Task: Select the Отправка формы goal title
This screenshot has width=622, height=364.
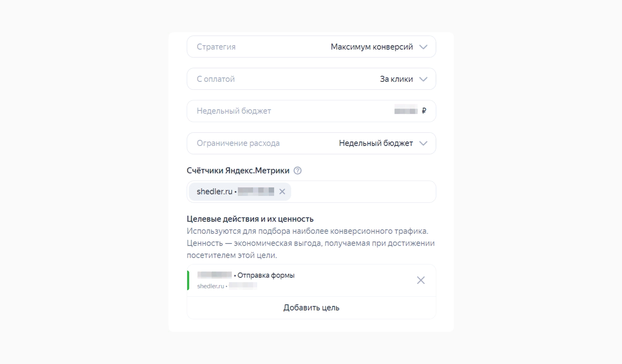Action: tap(266, 275)
